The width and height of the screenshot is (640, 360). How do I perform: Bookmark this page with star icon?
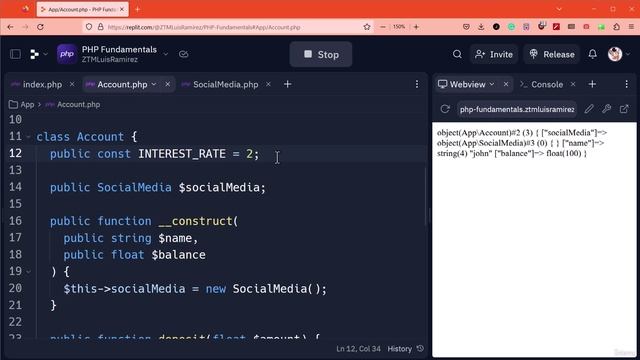coord(367,27)
